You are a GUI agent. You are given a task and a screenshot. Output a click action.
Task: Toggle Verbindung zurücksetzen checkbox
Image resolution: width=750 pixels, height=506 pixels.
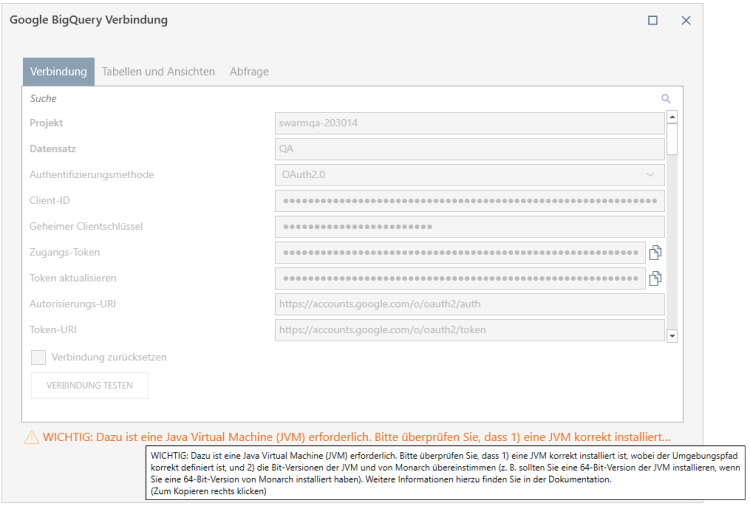[x=38, y=357]
